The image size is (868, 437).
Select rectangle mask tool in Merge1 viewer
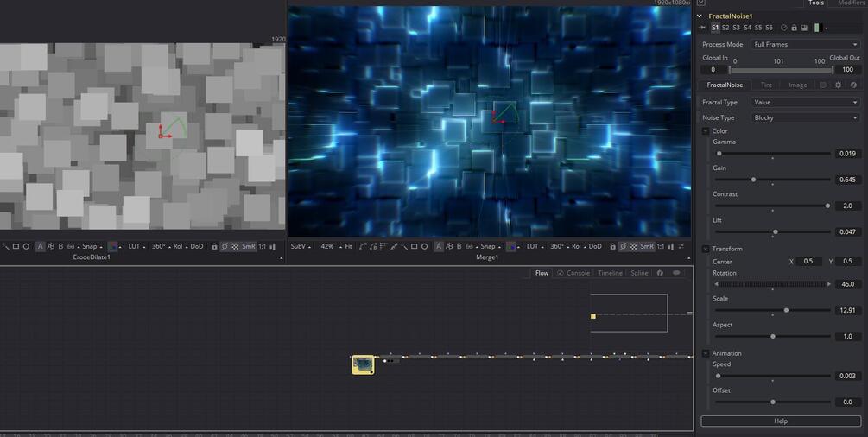414,246
